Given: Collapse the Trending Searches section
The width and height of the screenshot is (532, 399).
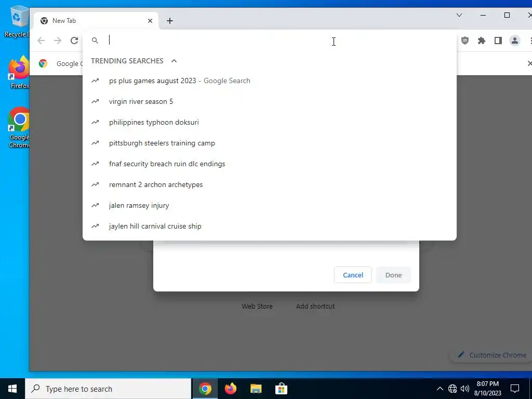Looking at the screenshot, I should pos(174,61).
